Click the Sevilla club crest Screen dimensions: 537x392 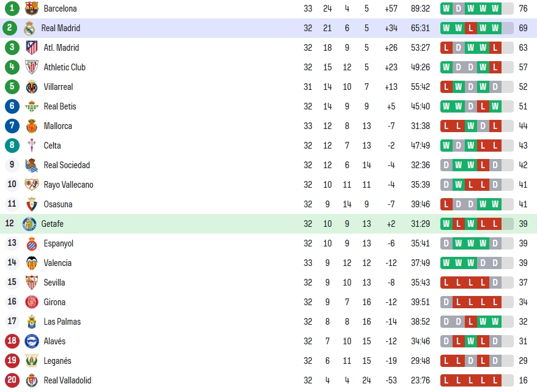32,283
